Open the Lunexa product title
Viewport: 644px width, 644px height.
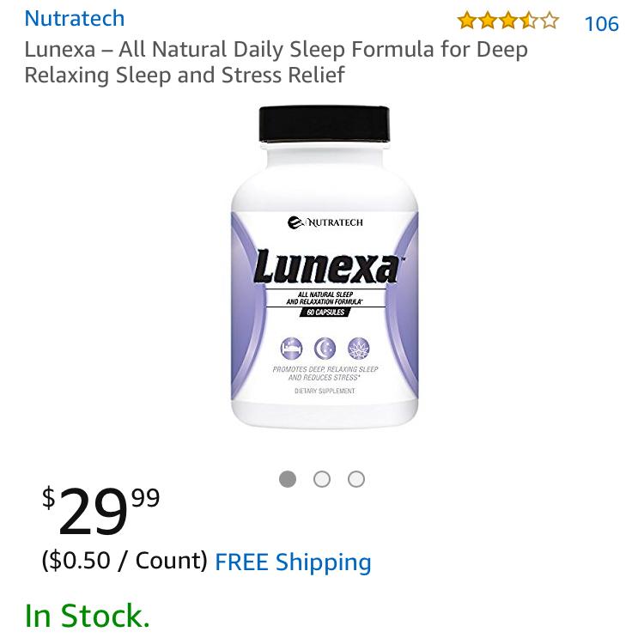276,62
